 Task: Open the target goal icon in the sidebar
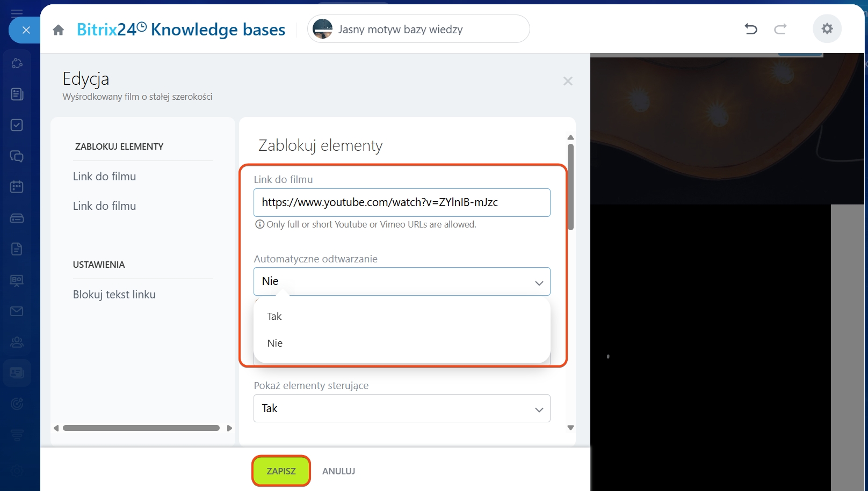(17, 404)
